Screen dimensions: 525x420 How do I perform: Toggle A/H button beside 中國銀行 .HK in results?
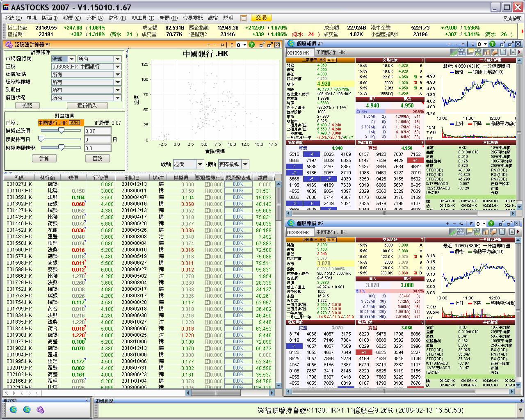pos(74,123)
